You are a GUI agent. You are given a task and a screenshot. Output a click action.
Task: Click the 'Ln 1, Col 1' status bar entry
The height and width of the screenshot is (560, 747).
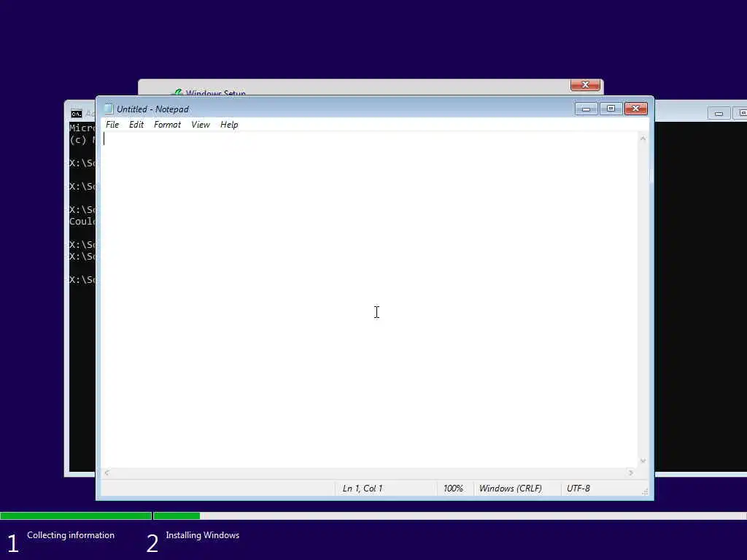(x=363, y=489)
